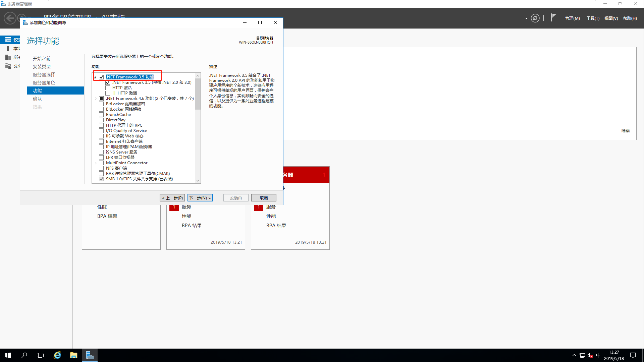Open the 工具(T) menu
This screenshot has height=362, width=644.
593,18
